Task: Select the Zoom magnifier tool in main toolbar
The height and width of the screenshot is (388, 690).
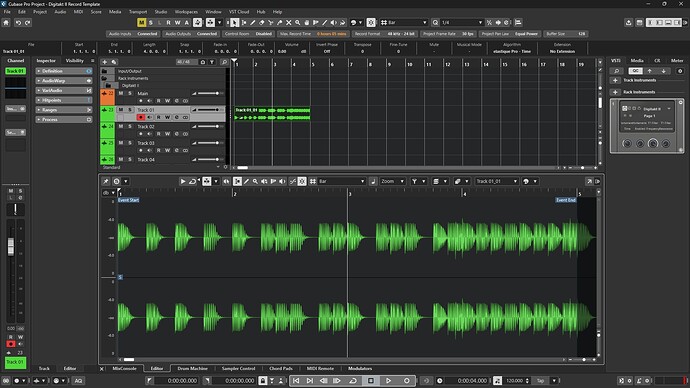Action: [x=297, y=22]
